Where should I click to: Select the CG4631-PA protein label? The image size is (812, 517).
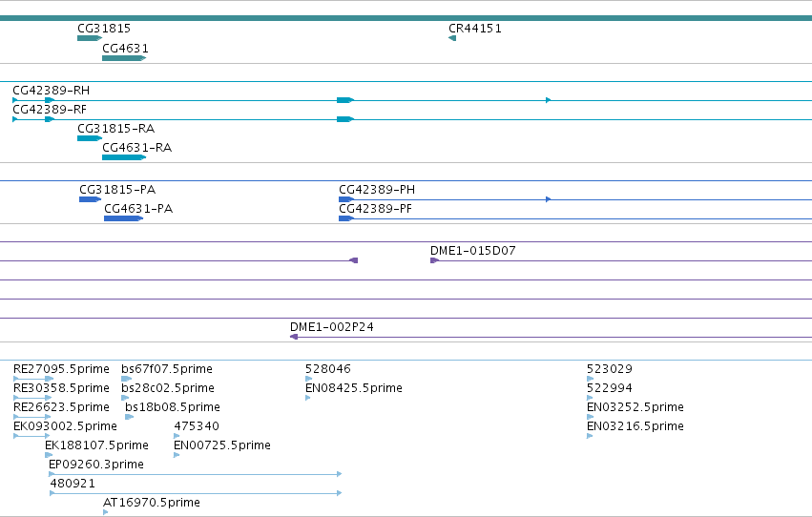[x=138, y=209]
